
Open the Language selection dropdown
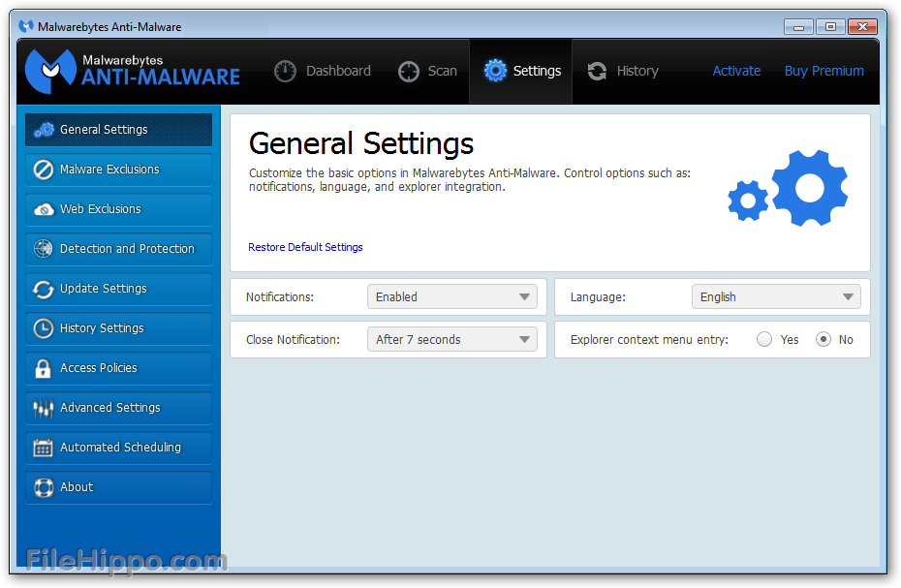(776, 296)
